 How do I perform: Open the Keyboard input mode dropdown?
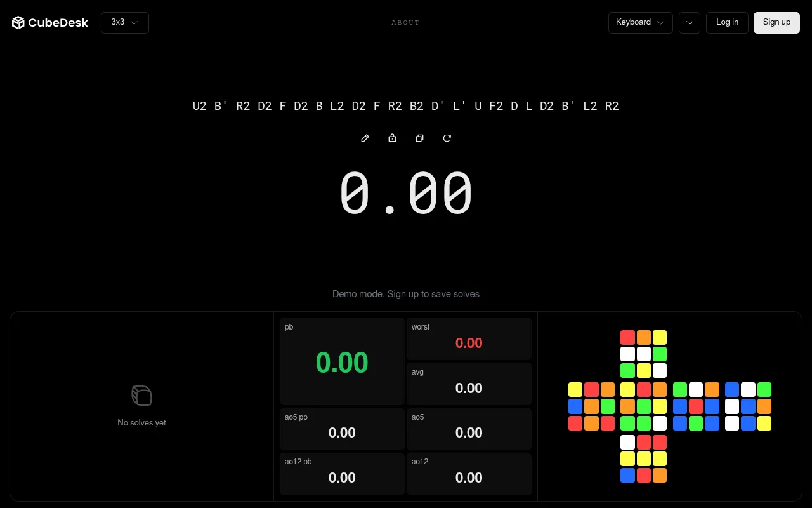640,23
